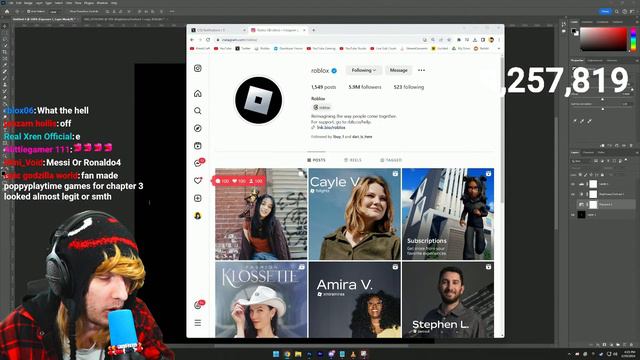Click the browser Back arrow
This screenshot has width=640, height=360.
192,40
